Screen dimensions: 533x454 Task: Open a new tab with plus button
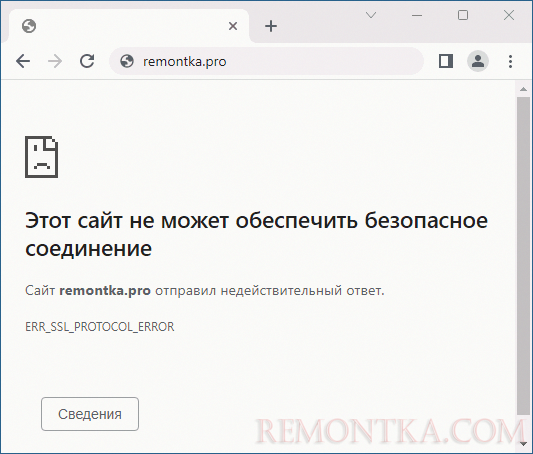tap(271, 26)
